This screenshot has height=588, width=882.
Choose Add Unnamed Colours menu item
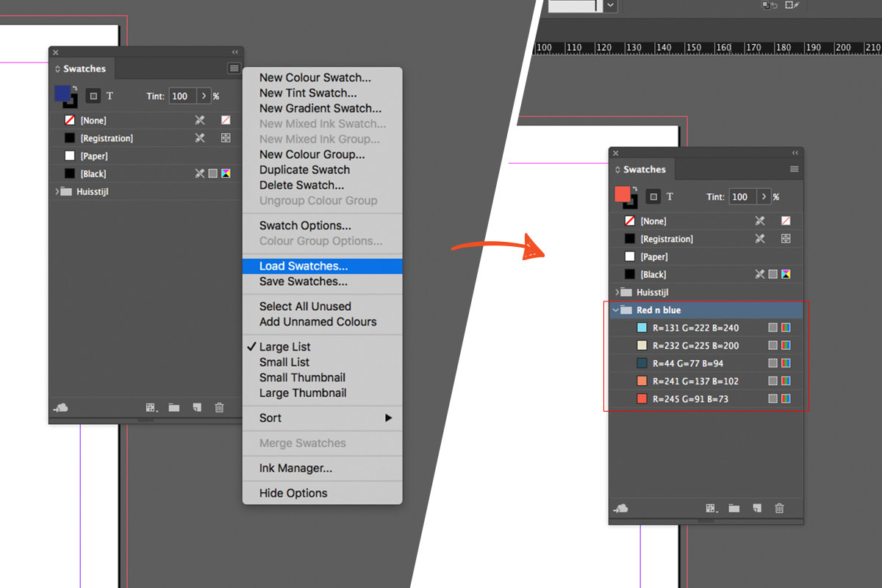coord(322,321)
